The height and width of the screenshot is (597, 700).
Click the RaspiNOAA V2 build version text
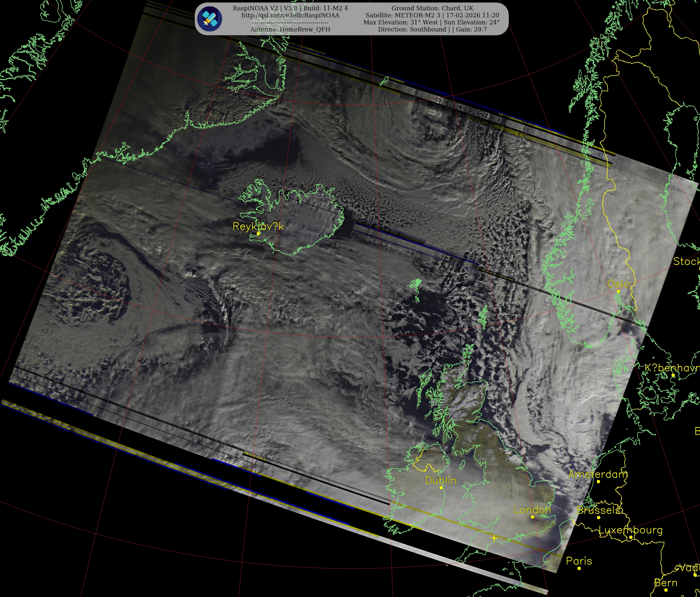tap(290, 8)
